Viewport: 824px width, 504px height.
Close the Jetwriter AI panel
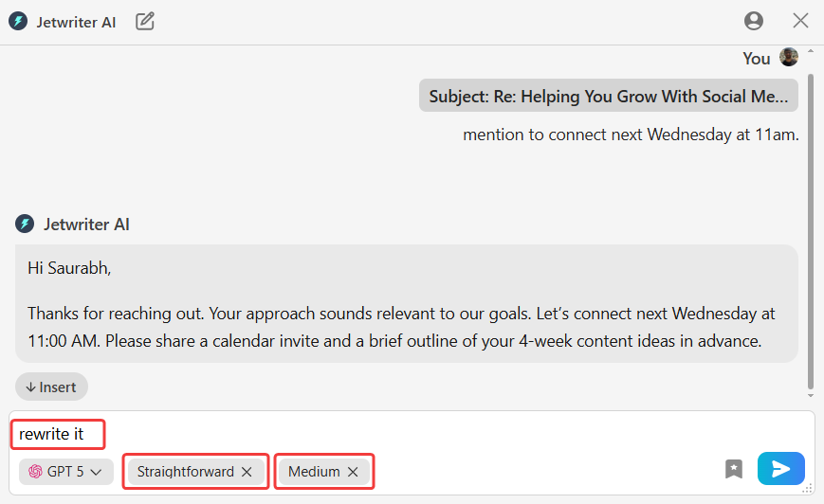pyautogui.click(x=800, y=21)
